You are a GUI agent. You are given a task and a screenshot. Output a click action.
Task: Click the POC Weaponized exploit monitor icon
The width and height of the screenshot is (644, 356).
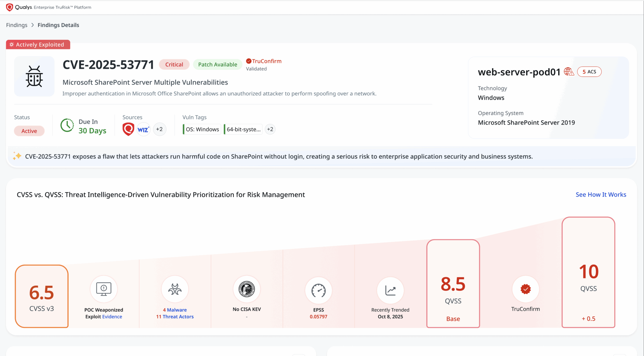[104, 289]
